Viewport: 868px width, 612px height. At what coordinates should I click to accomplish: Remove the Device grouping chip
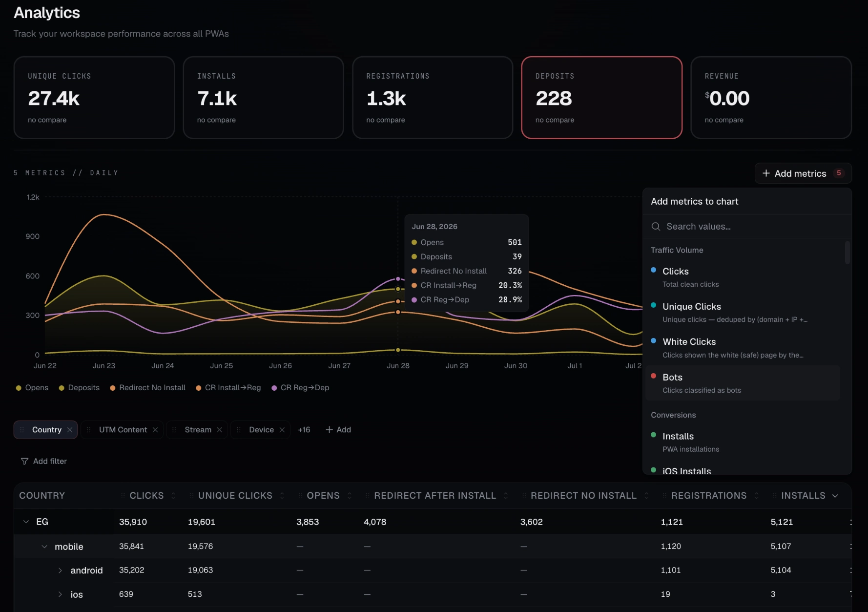coord(282,430)
